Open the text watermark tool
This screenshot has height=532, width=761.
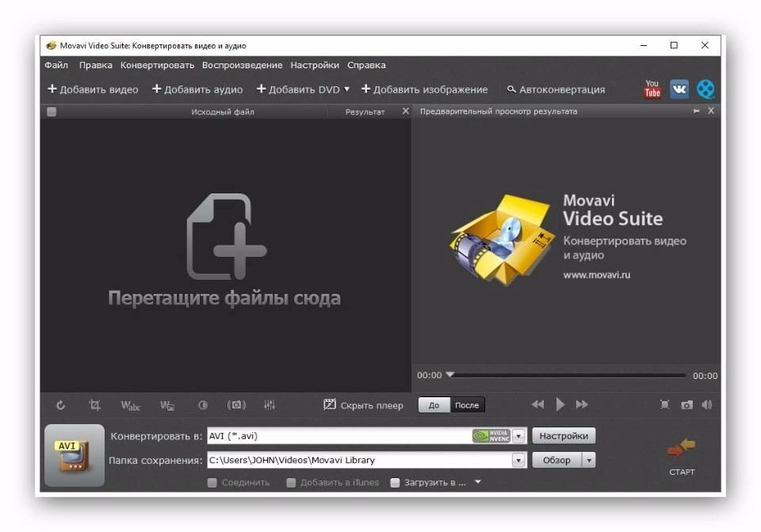[x=130, y=405]
